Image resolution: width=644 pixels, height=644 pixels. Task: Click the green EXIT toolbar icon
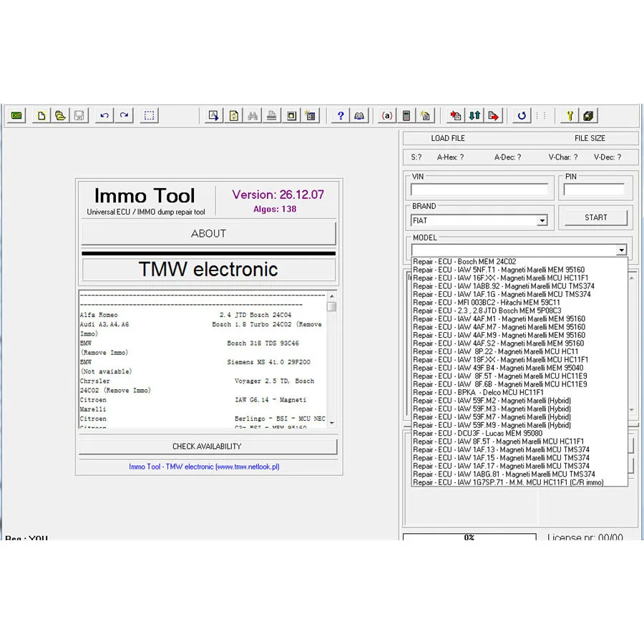pos(16,115)
